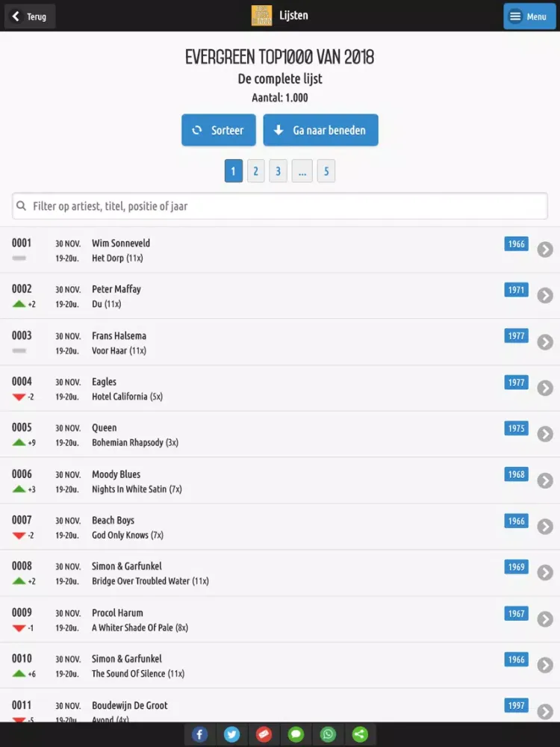Viewport: 560px width, 747px height.
Task: Click the green +3 arrow for Moody Blues
Action: [x=19, y=489]
